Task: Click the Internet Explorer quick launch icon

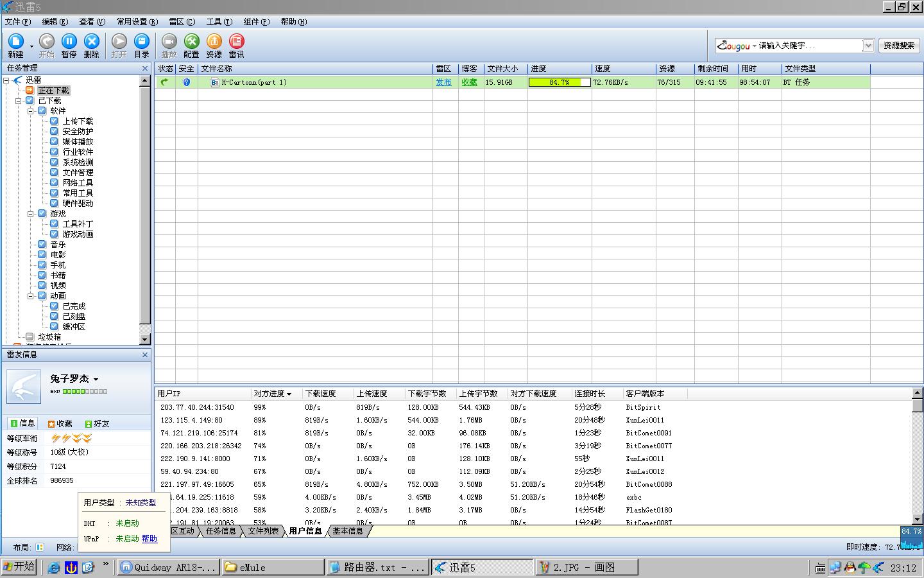Action: (x=54, y=568)
